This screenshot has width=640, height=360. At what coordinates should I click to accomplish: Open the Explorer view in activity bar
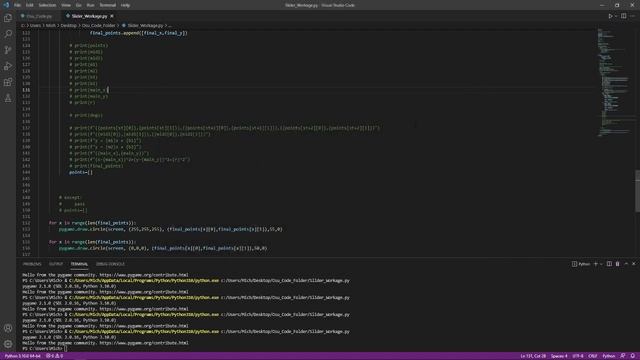coord(8,18)
